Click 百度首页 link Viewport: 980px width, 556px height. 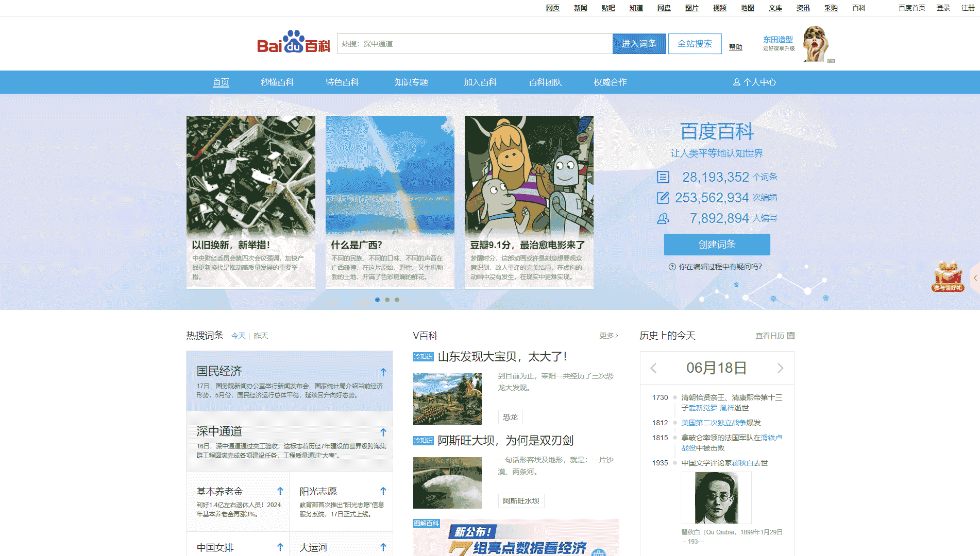tap(911, 8)
